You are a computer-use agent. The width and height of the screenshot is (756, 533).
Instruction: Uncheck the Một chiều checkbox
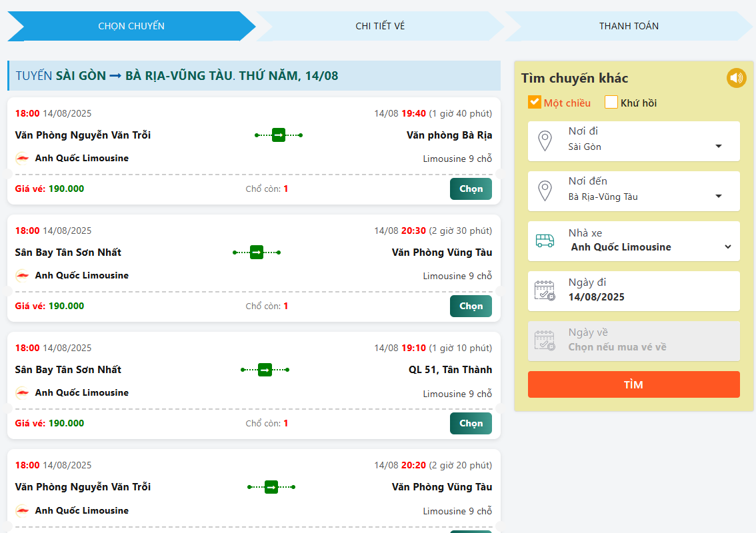(x=534, y=102)
